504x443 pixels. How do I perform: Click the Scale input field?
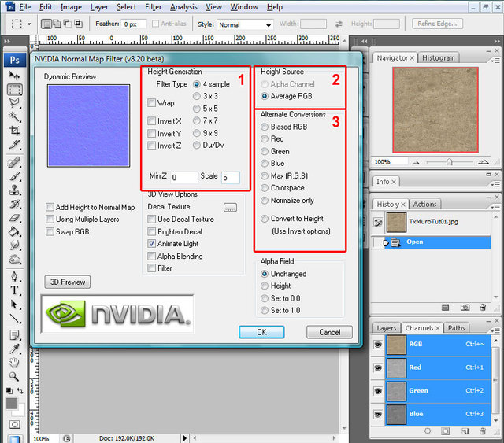click(x=230, y=178)
